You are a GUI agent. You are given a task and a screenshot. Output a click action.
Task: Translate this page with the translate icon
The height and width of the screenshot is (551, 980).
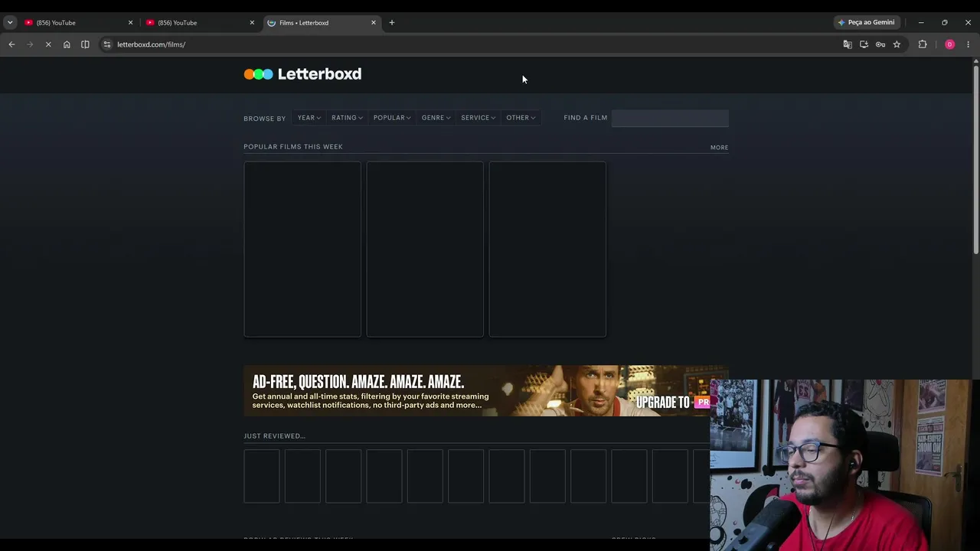pos(848,44)
